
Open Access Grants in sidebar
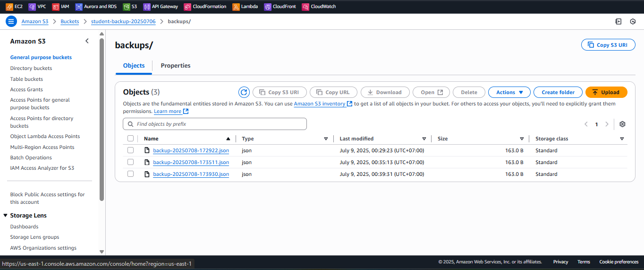26,89
